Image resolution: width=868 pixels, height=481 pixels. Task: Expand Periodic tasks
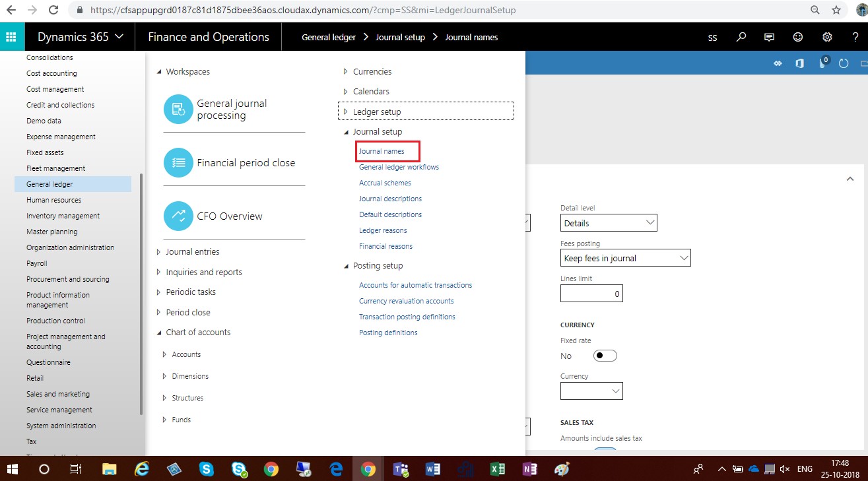[x=159, y=292]
